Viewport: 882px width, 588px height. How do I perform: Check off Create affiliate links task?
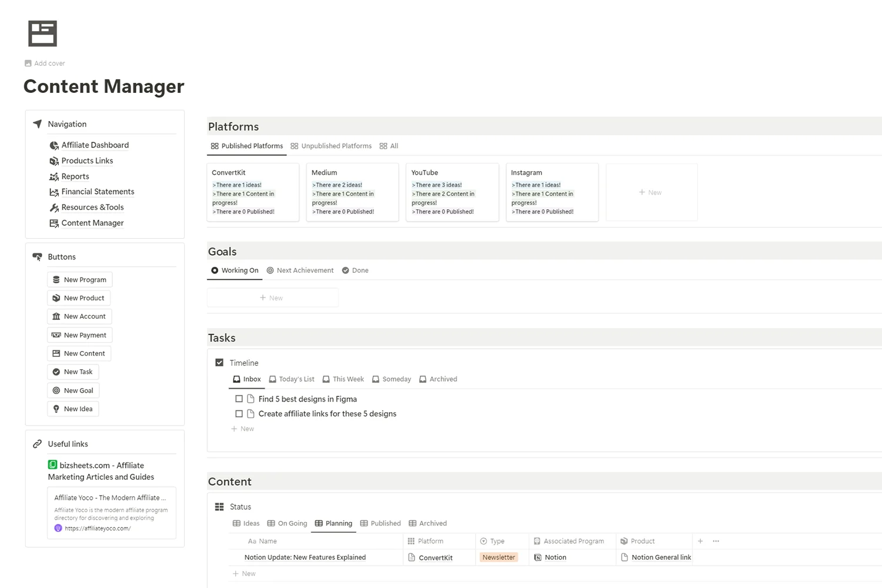[239, 414]
